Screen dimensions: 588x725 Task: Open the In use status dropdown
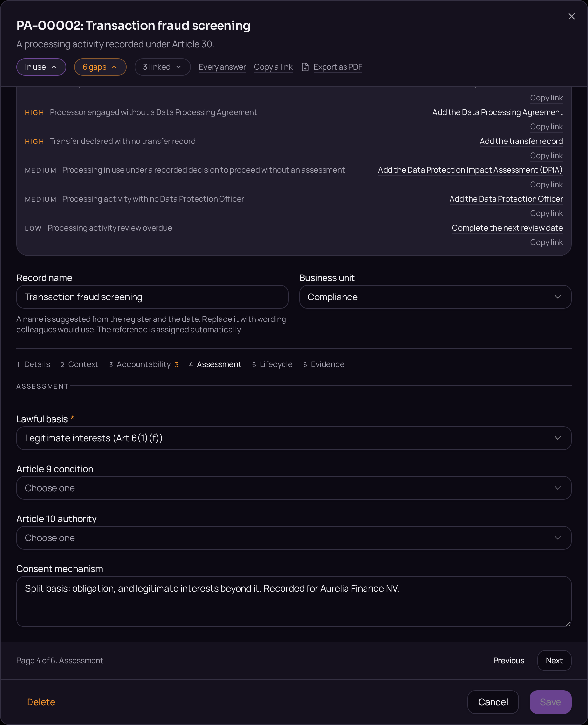point(41,67)
